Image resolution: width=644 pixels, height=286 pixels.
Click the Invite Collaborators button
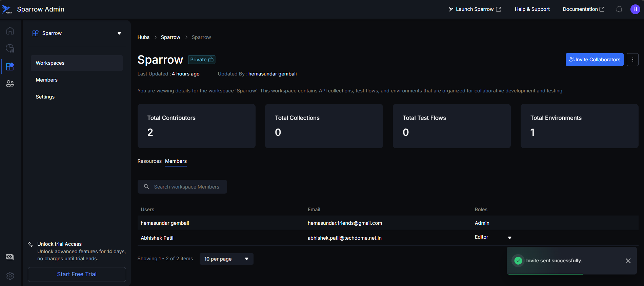pyautogui.click(x=595, y=60)
